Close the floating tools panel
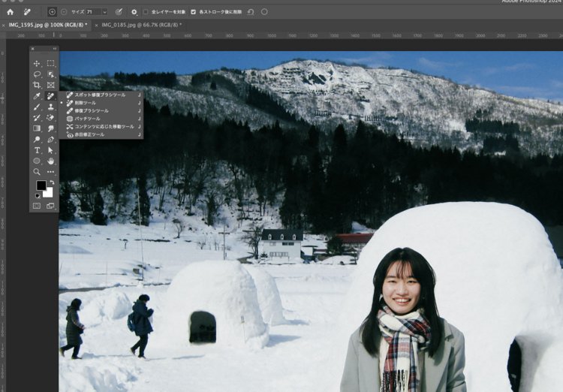 tap(33, 49)
